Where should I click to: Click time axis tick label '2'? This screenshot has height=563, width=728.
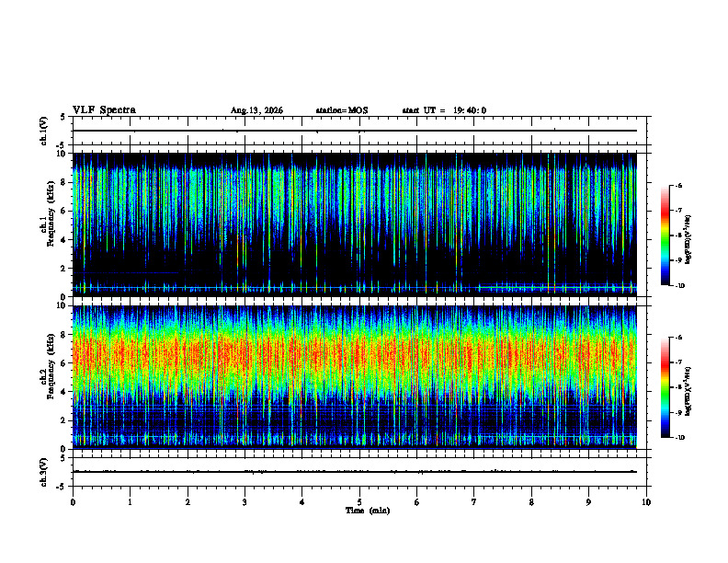(188, 502)
